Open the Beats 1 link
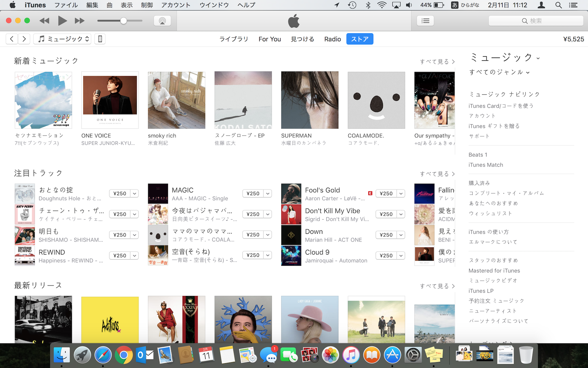This screenshot has height=368, width=588. tap(478, 155)
